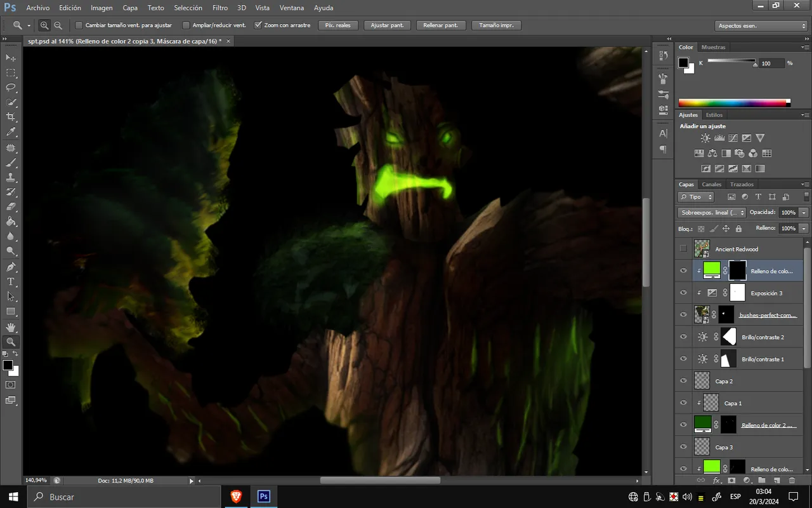Delete layer with the trash icon
This screenshot has height=508, width=812.
pyautogui.click(x=792, y=481)
